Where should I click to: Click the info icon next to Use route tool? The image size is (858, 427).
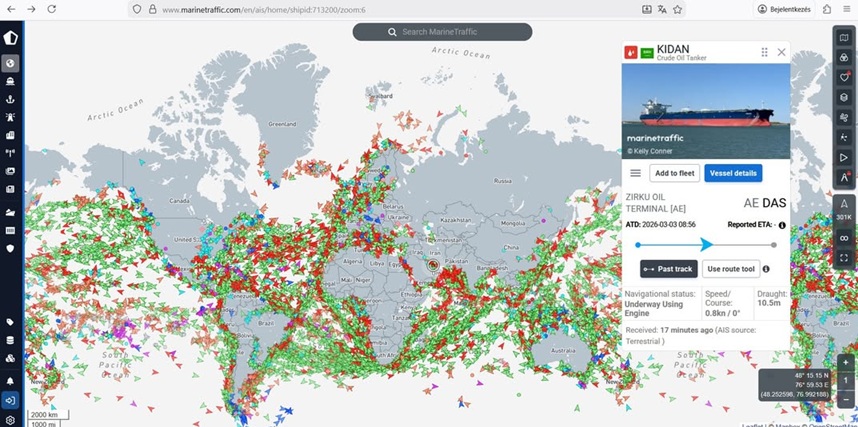pos(766,269)
